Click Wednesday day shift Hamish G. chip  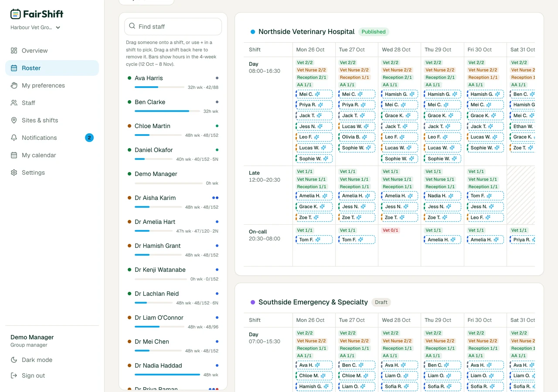[400, 94]
